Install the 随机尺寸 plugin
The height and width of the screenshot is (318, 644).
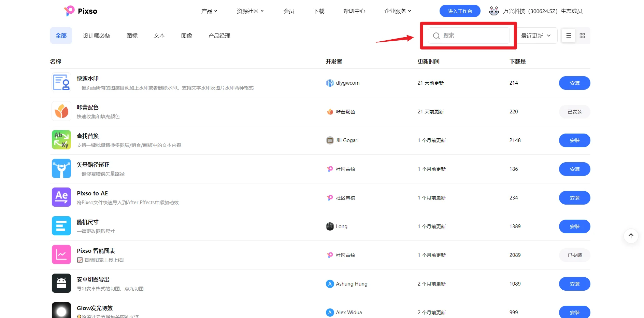[x=574, y=226]
